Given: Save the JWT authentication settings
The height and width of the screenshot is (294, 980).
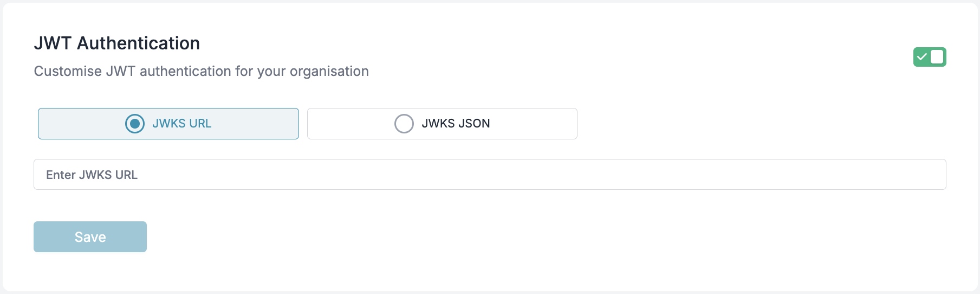Looking at the screenshot, I should (90, 237).
